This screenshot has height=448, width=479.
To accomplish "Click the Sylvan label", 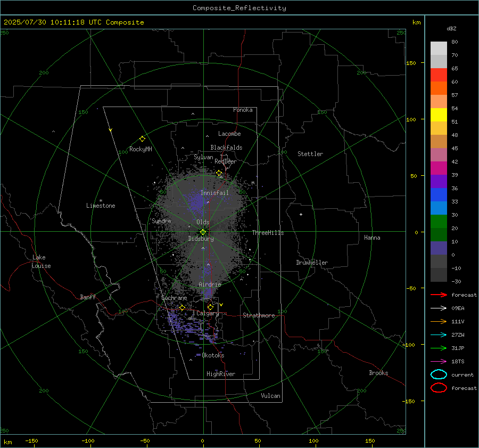I will (203, 157).
